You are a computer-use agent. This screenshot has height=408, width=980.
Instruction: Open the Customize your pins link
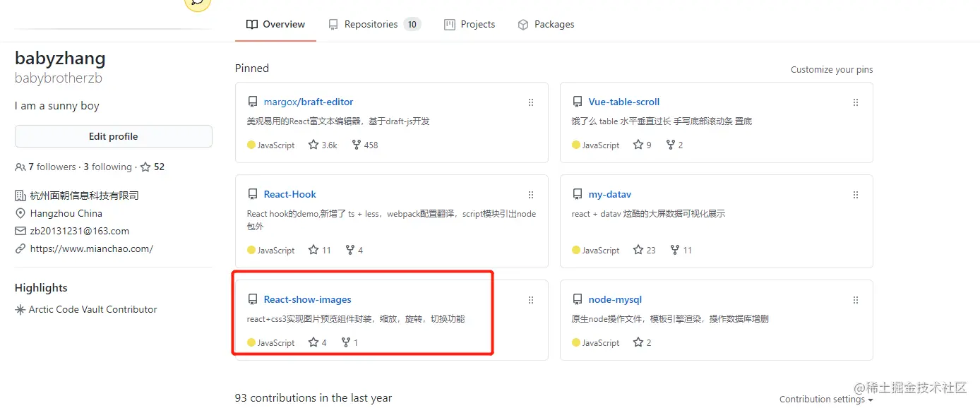coord(832,69)
